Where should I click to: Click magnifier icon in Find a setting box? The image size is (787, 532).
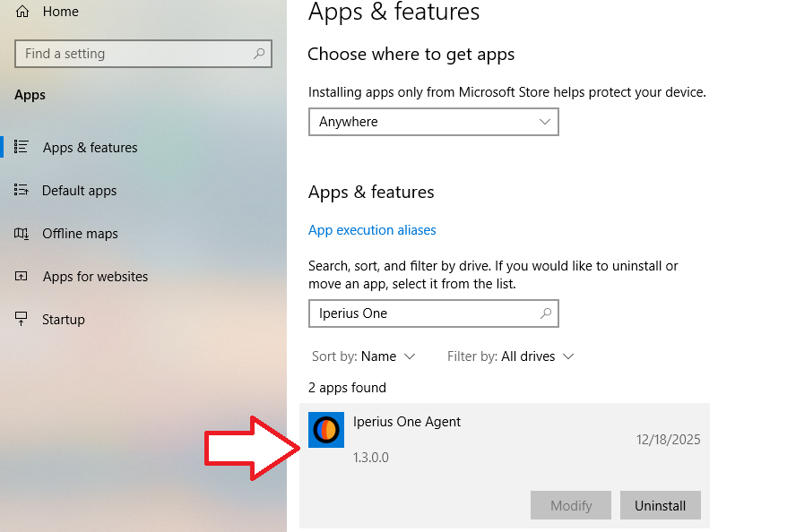click(x=259, y=54)
